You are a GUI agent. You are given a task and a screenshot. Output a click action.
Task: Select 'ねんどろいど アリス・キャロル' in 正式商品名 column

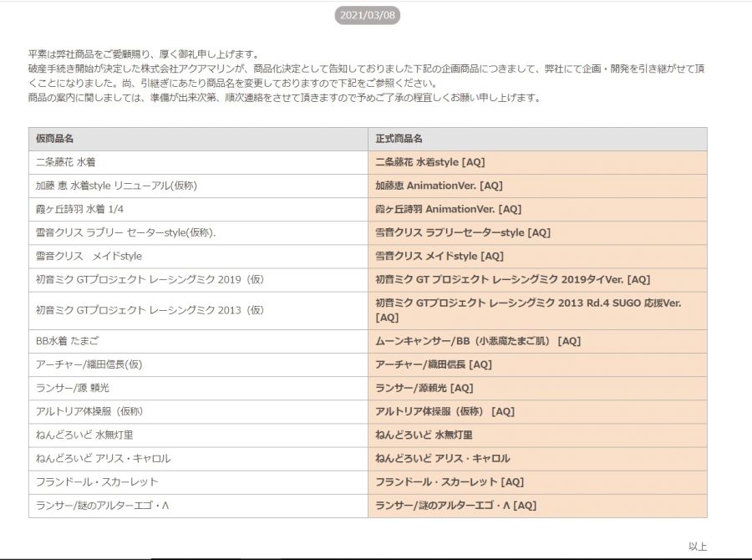click(x=537, y=459)
